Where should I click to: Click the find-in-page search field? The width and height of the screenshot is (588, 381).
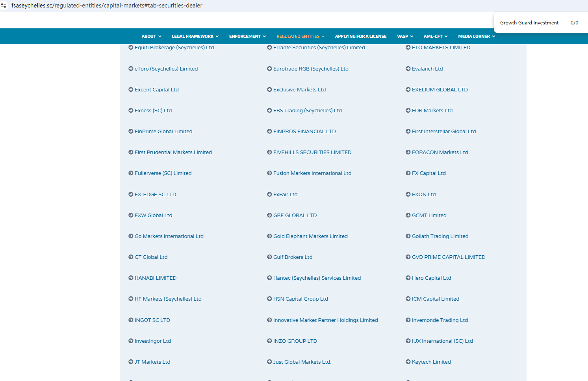(530, 23)
